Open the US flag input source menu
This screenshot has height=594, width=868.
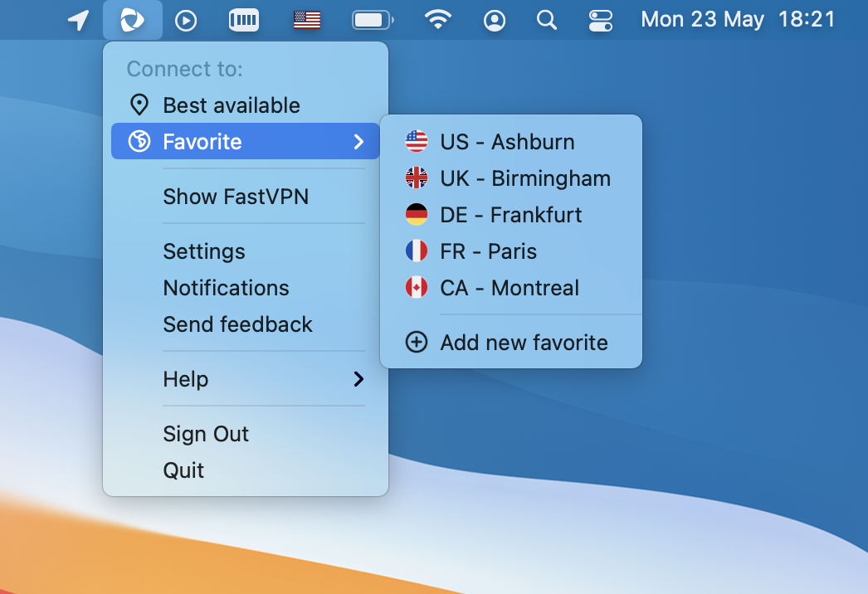[307, 21]
